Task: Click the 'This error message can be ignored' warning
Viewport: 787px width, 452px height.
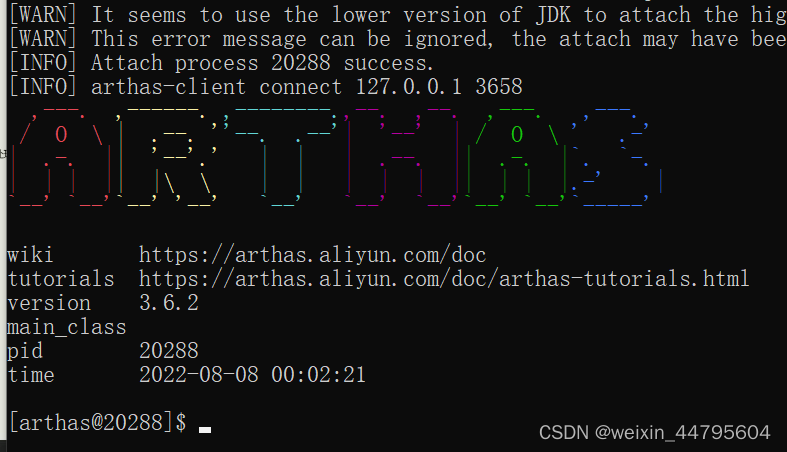Action: point(398,39)
